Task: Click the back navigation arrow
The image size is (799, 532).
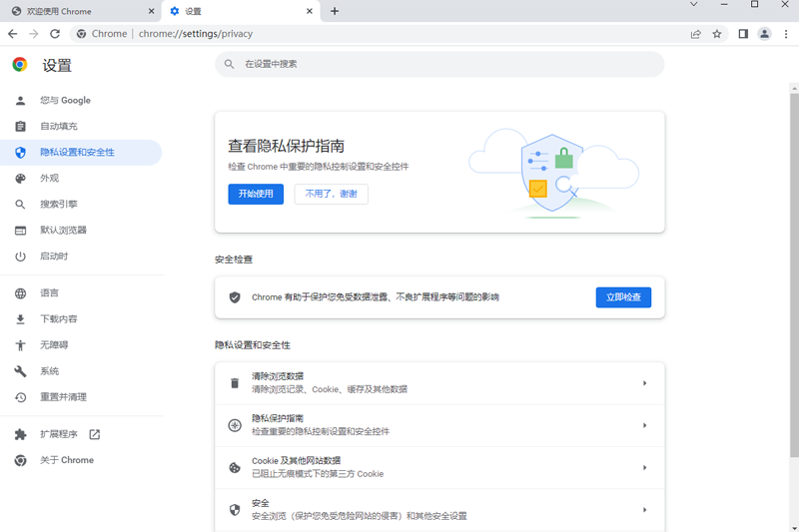Action: tap(12, 34)
